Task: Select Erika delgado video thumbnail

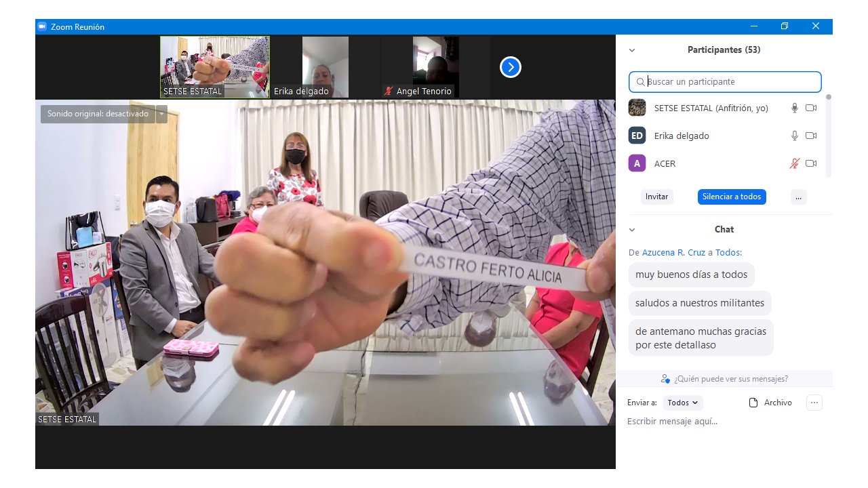Action: (325, 67)
